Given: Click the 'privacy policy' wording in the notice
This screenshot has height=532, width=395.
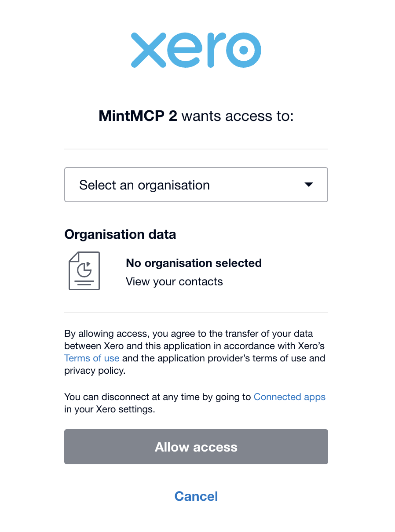Looking at the screenshot, I should pos(94,371).
